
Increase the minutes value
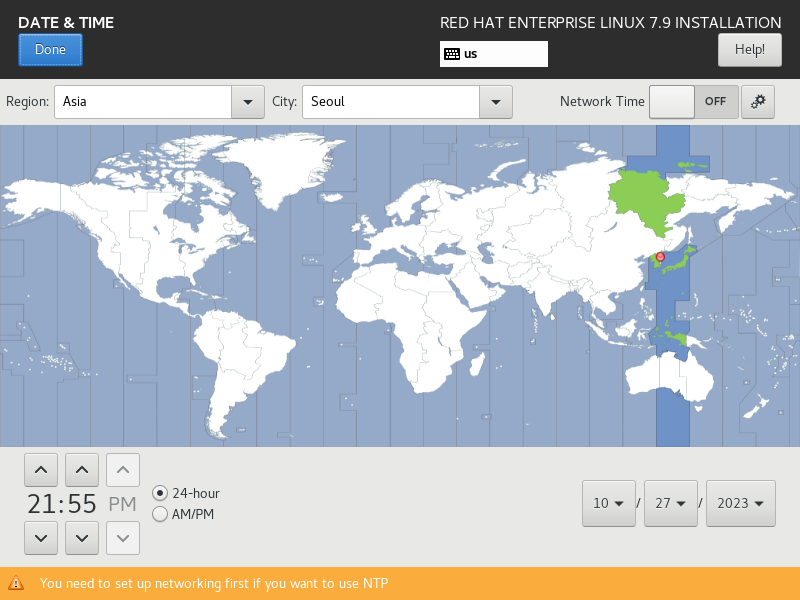click(82, 470)
